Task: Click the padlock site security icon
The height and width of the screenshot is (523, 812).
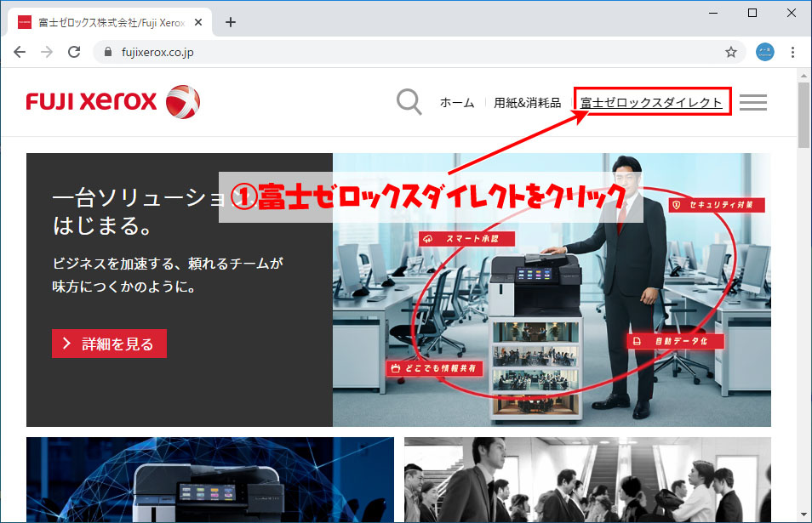Action: pyautogui.click(x=108, y=52)
